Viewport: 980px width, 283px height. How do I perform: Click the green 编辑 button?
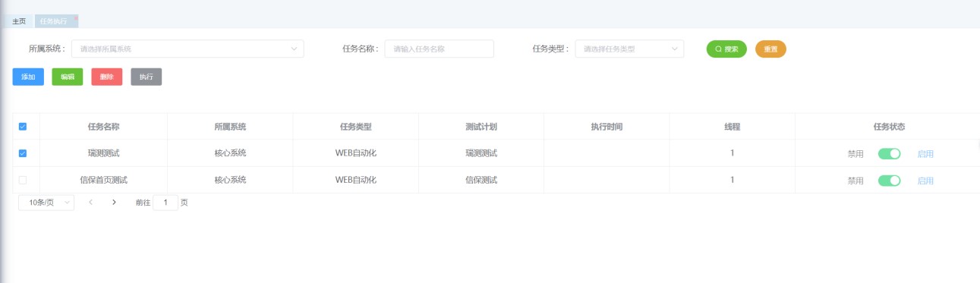click(68, 77)
